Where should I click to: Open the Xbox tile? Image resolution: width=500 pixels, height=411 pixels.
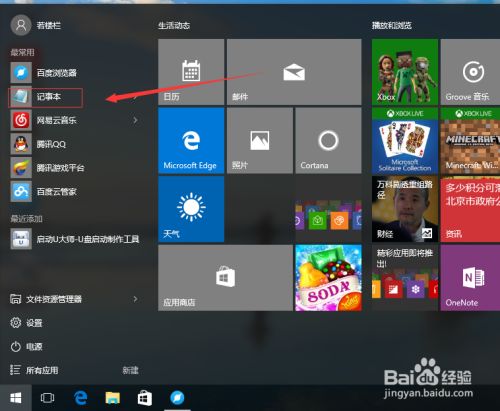click(x=405, y=72)
